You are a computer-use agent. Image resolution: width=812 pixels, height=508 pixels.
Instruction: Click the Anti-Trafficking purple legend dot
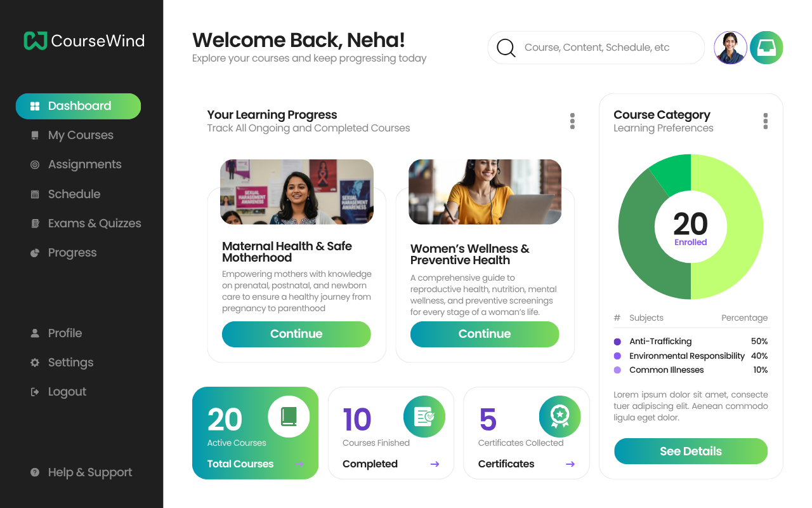618,342
